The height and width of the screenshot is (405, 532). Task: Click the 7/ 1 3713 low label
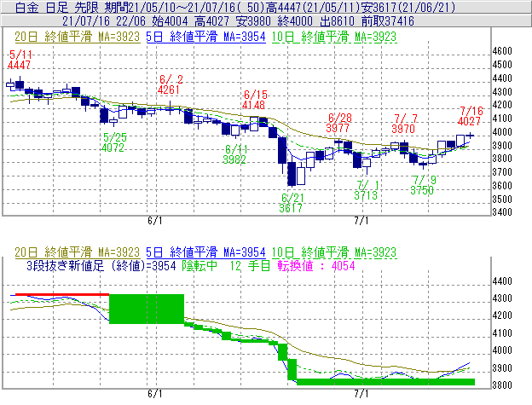[x=367, y=190]
